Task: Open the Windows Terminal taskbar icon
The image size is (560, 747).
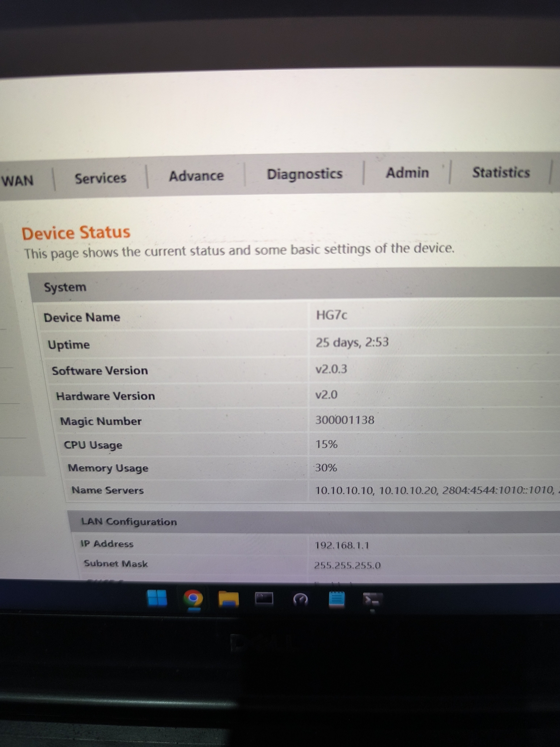Action: (372, 600)
